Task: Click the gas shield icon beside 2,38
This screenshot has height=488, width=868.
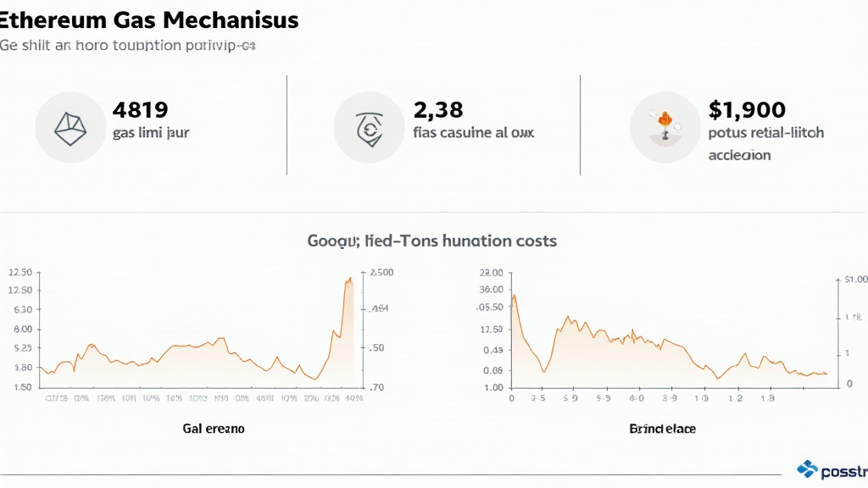Action: coord(369,127)
